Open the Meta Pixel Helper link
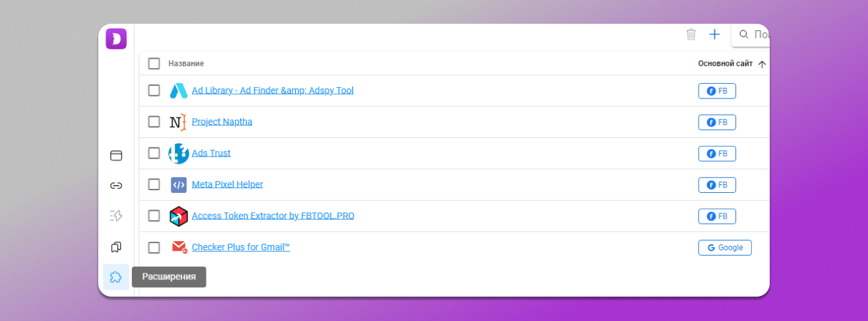Viewport: 868px width, 321px height. pyautogui.click(x=227, y=184)
